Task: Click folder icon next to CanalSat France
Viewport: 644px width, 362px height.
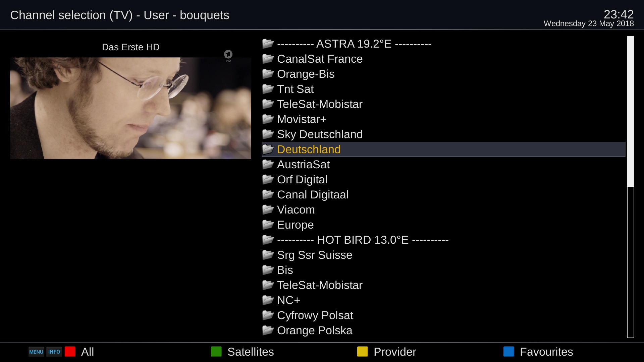Action: click(268, 59)
